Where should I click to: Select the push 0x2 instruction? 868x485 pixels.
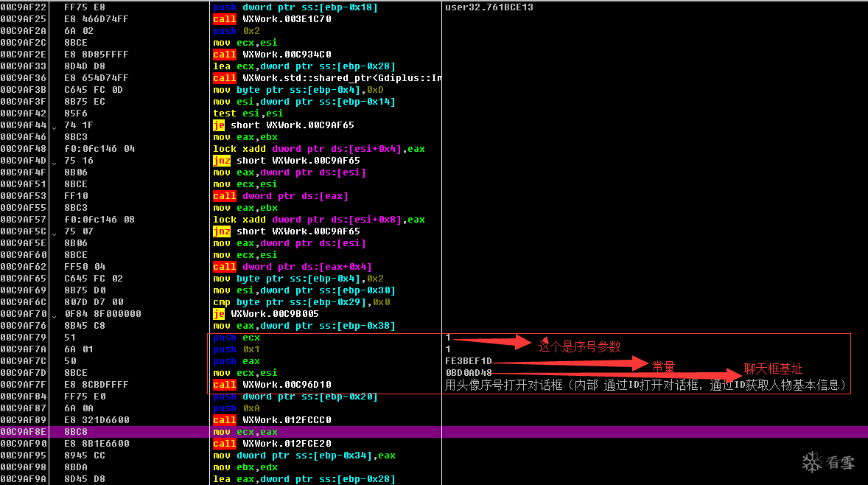click(237, 31)
